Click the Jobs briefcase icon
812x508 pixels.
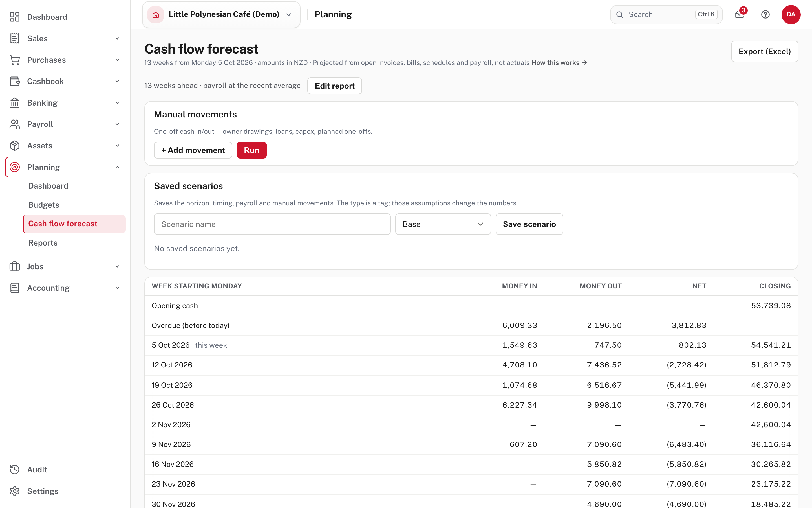[x=14, y=266]
